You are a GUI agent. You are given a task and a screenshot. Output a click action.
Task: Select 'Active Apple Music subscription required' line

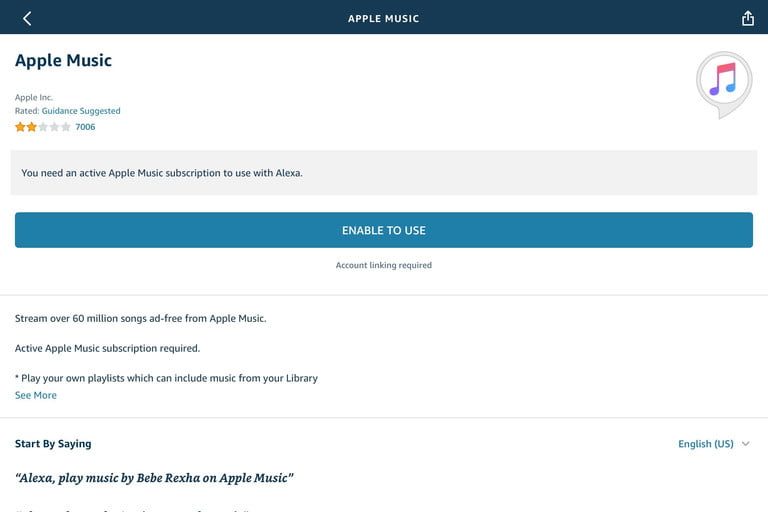107,348
